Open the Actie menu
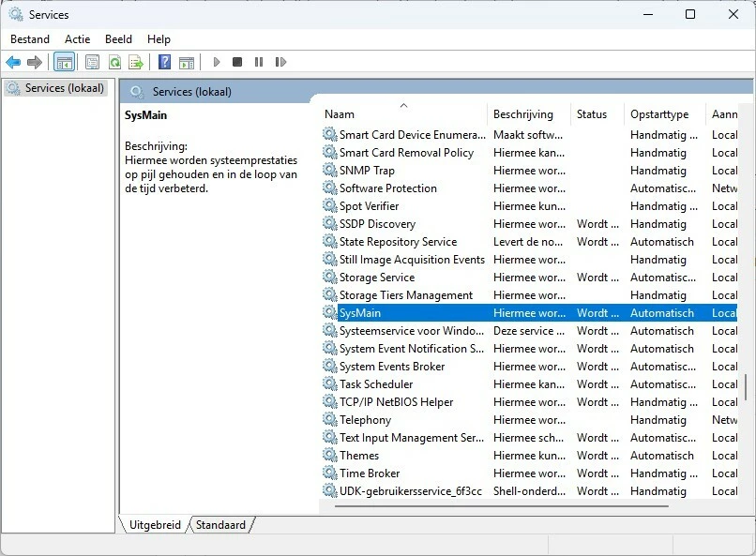 (78, 39)
